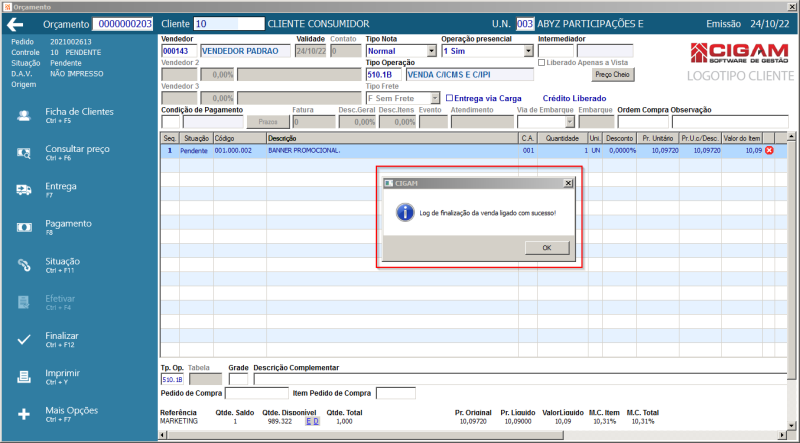Focus the Tp. Op. field
This screenshot has height=443, width=800.
[172, 379]
